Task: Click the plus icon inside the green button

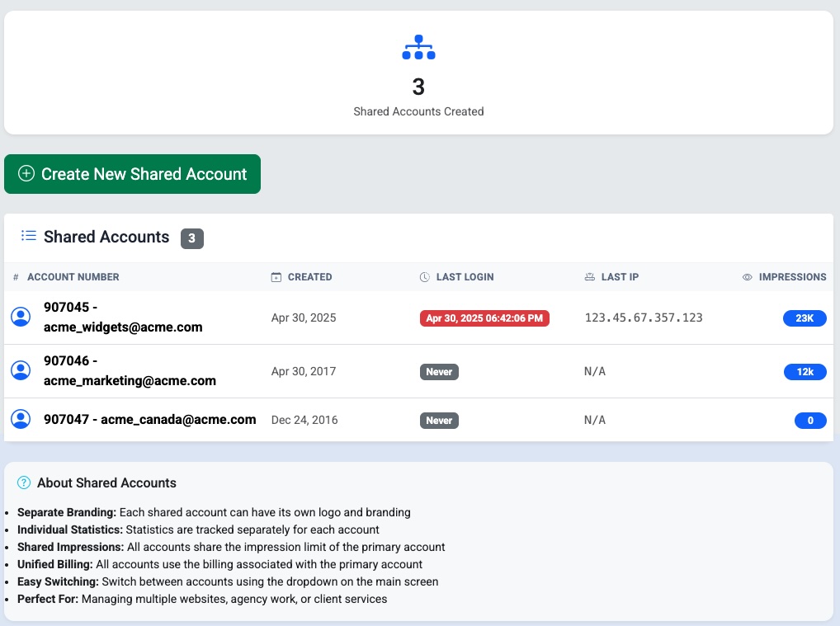Action: [x=26, y=174]
